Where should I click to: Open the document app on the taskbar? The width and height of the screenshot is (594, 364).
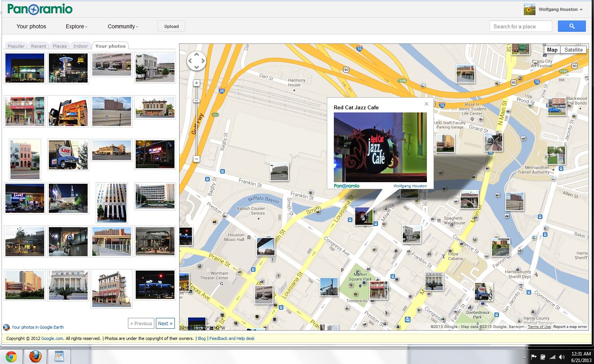point(59,356)
